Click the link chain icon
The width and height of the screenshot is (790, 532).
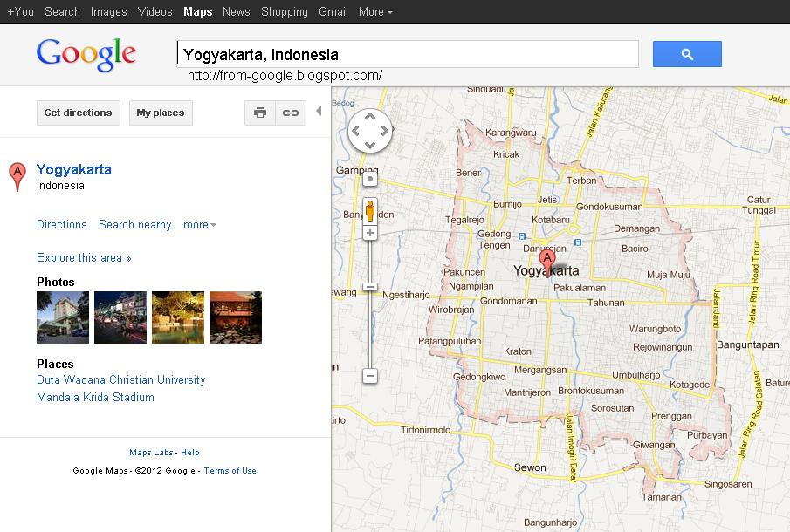(x=291, y=113)
